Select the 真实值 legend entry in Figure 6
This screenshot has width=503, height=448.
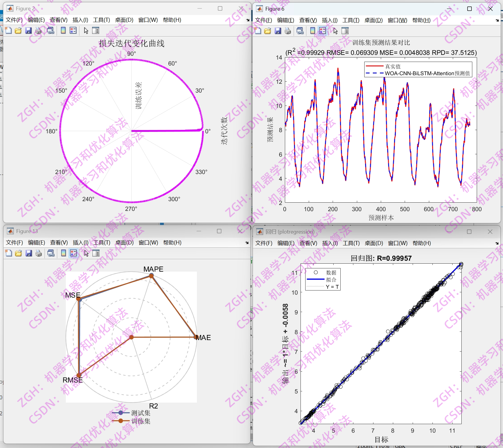pyautogui.click(x=383, y=66)
